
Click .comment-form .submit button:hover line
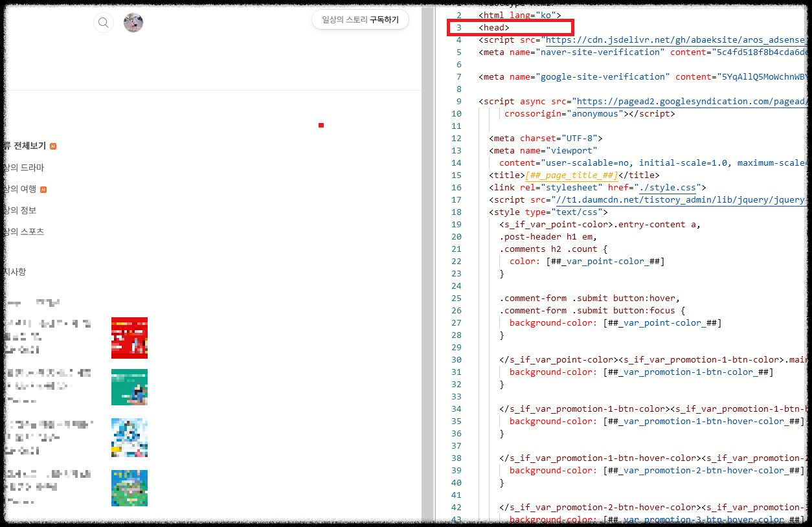(x=590, y=298)
